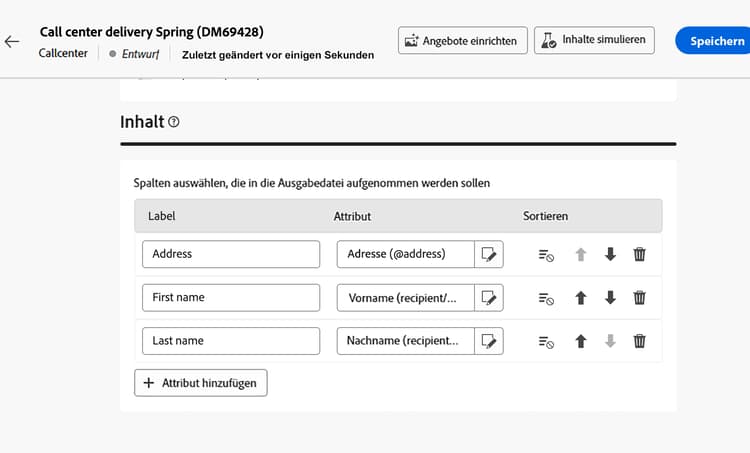Click the Sortieren column header

coord(545,216)
